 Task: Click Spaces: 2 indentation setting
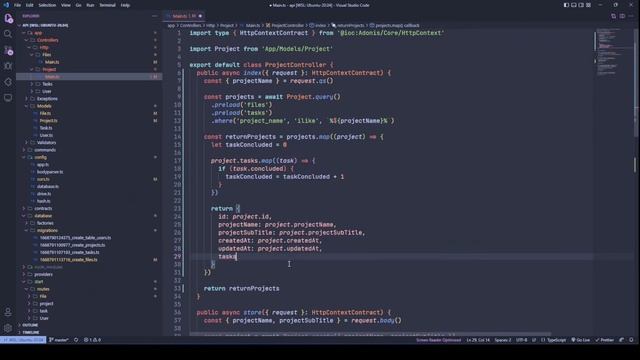(x=502, y=340)
